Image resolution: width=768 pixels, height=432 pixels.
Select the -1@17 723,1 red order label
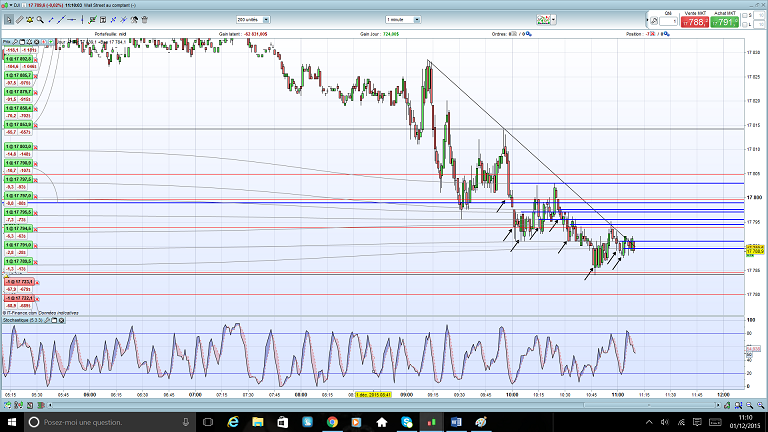(x=19, y=282)
